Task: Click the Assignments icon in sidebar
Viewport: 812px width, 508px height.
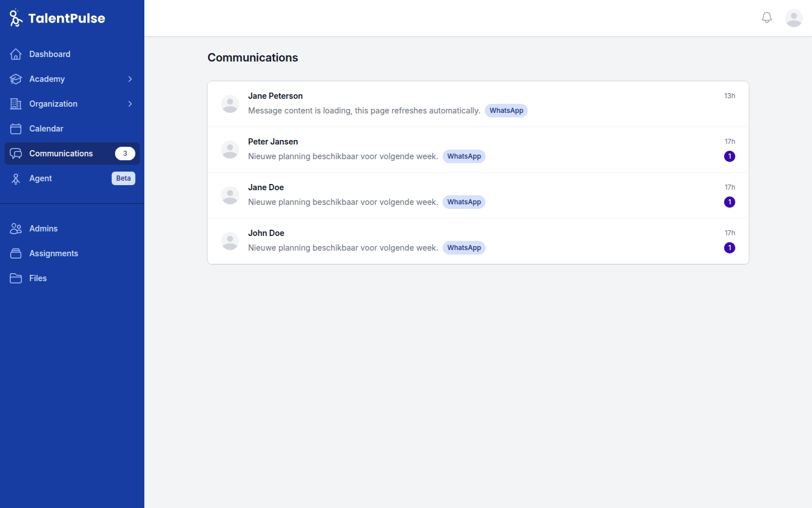Action: coord(16,253)
